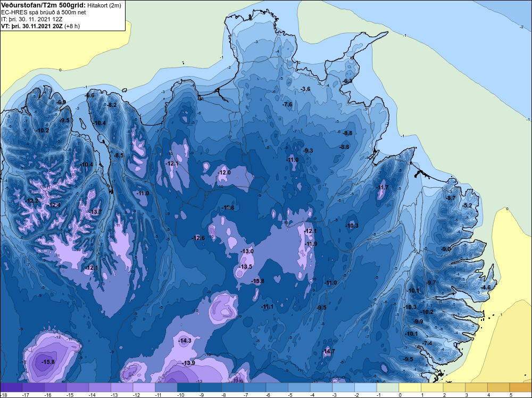The height and width of the screenshot is (398, 532).
Task: Click the pale yellow swatch between 0 and 1
Action: (x=410, y=387)
